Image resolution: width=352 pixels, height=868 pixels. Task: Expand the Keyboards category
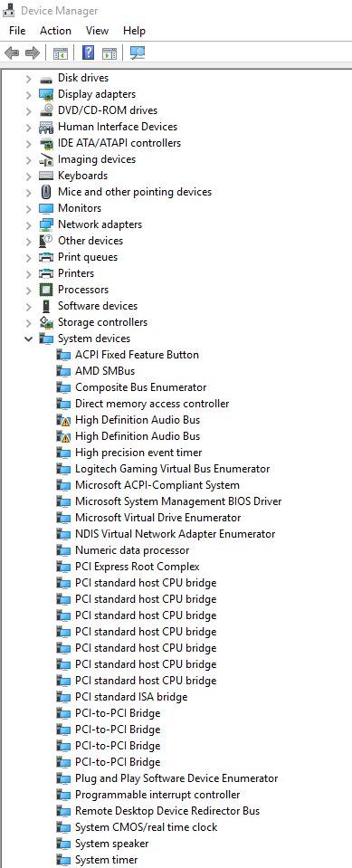point(28,176)
